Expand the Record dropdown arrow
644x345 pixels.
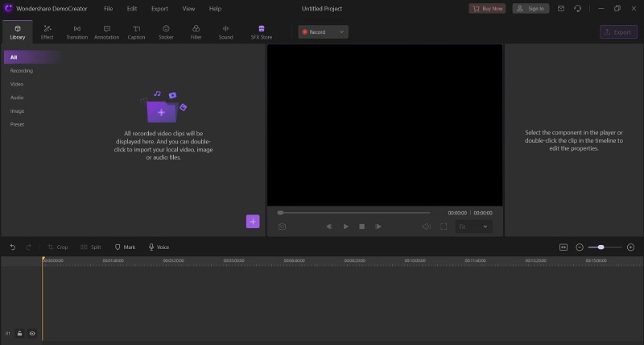pyautogui.click(x=341, y=32)
